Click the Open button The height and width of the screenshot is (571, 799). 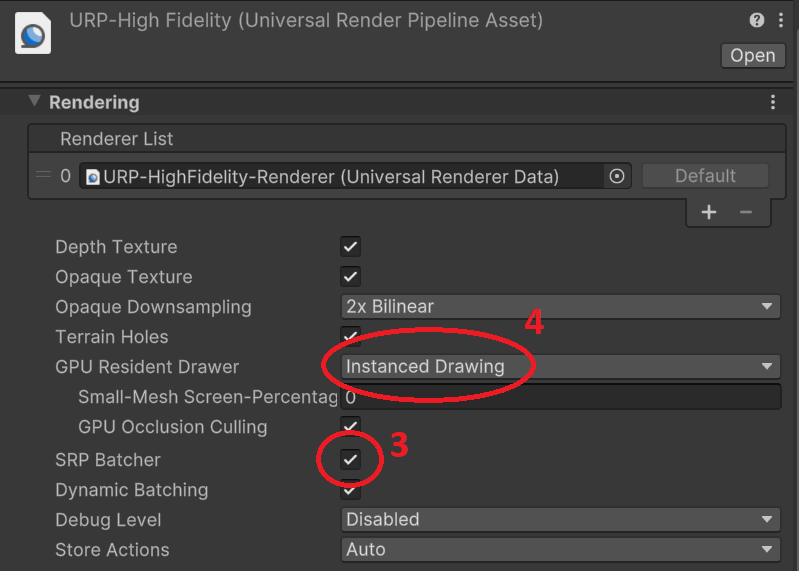(753, 56)
